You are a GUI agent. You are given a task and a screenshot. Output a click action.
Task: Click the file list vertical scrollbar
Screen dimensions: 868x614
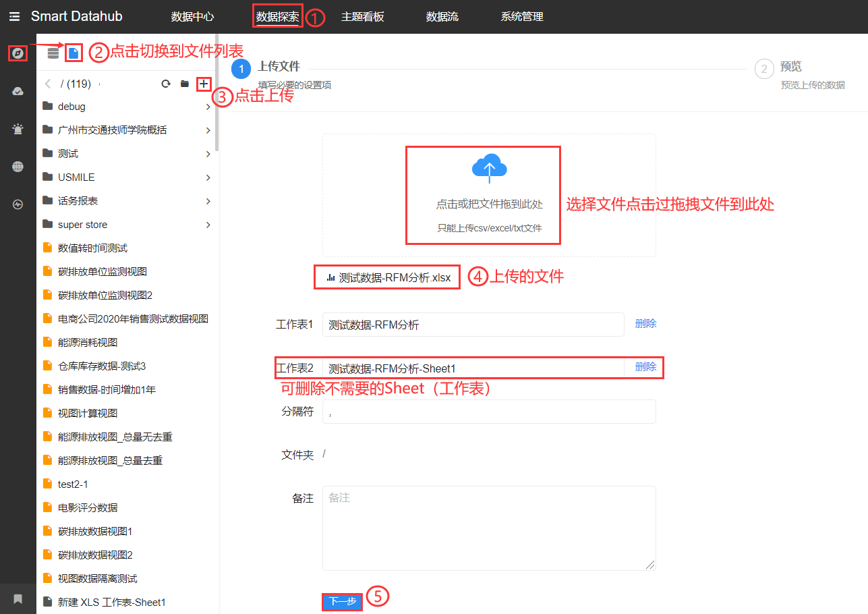click(x=216, y=92)
